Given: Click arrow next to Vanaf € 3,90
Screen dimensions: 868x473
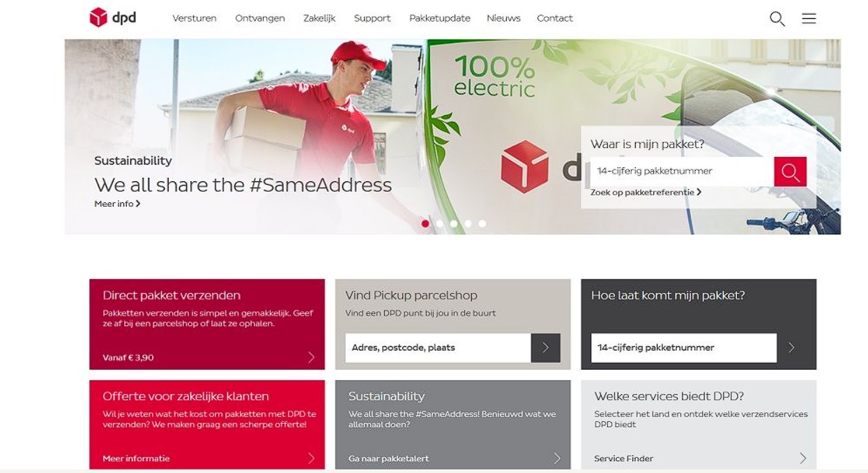Looking at the screenshot, I should 311,357.
